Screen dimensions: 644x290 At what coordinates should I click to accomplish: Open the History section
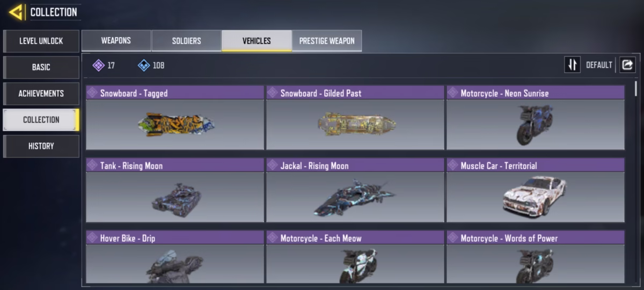tap(41, 146)
